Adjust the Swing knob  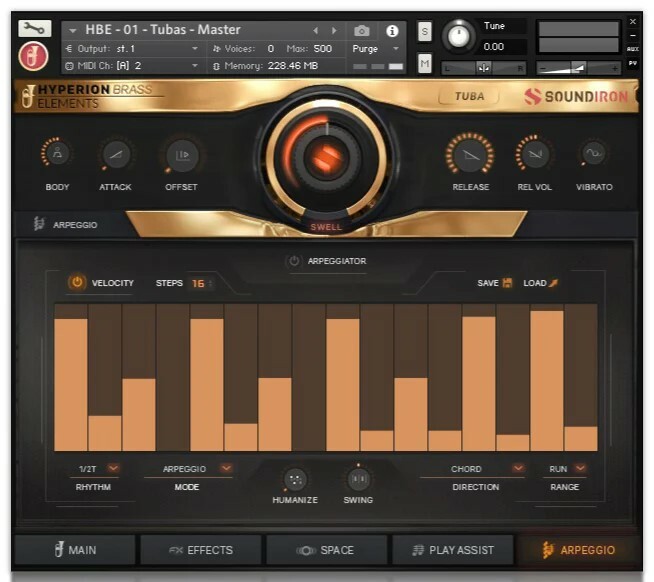[358, 479]
